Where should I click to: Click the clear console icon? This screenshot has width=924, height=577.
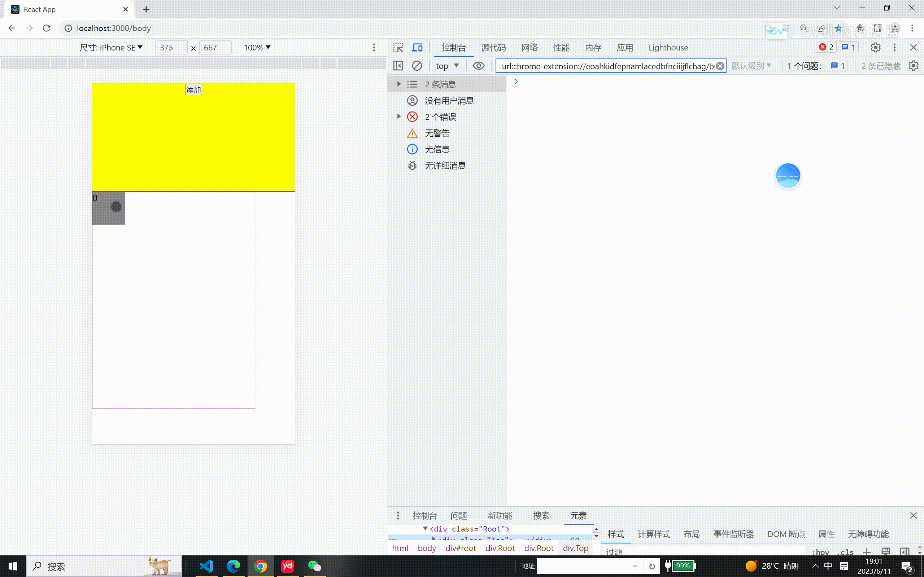pos(417,65)
